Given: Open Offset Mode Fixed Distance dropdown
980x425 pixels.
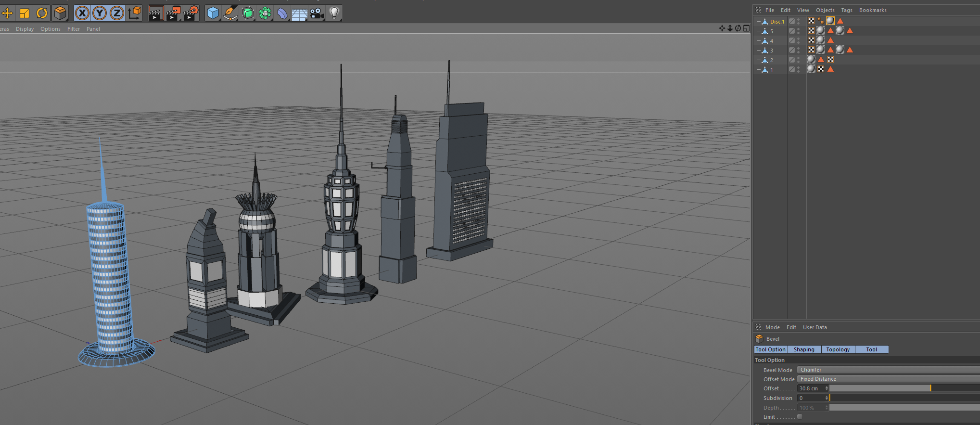Looking at the screenshot, I should (888, 379).
